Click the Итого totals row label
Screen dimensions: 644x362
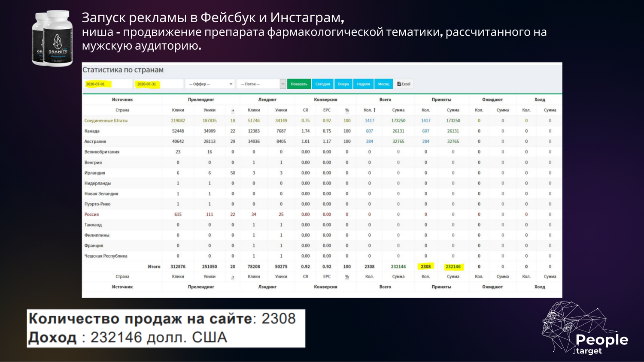click(x=154, y=266)
